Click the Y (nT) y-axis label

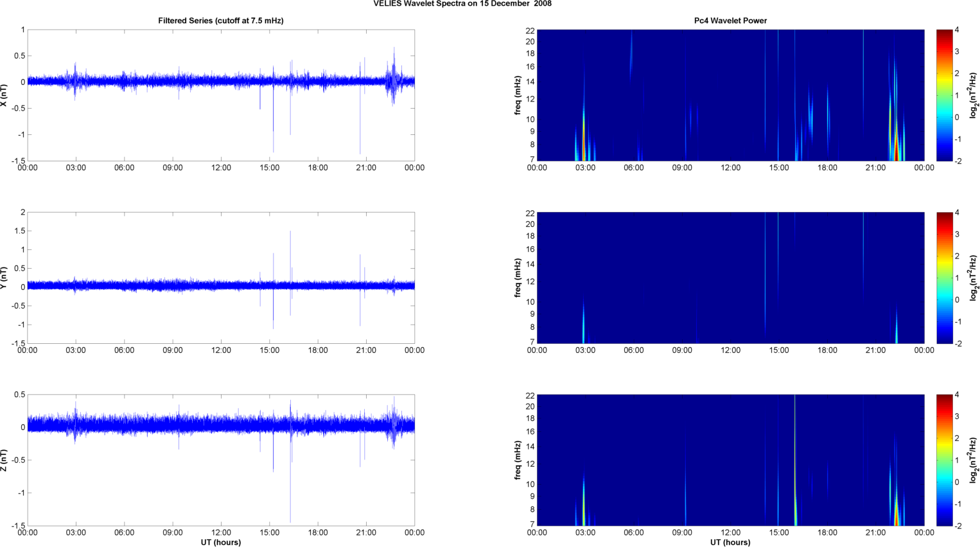pyautogui.click(x=4, y=278)
